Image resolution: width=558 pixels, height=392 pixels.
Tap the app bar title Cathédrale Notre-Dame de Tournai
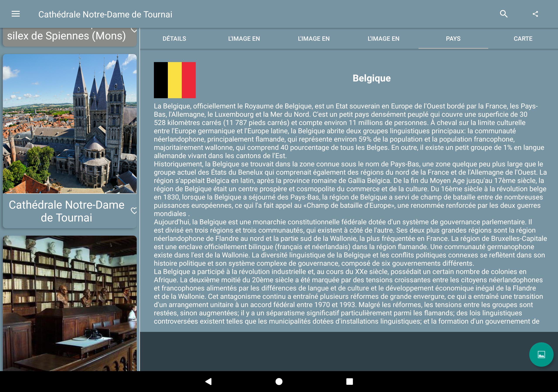click(105, 14)
